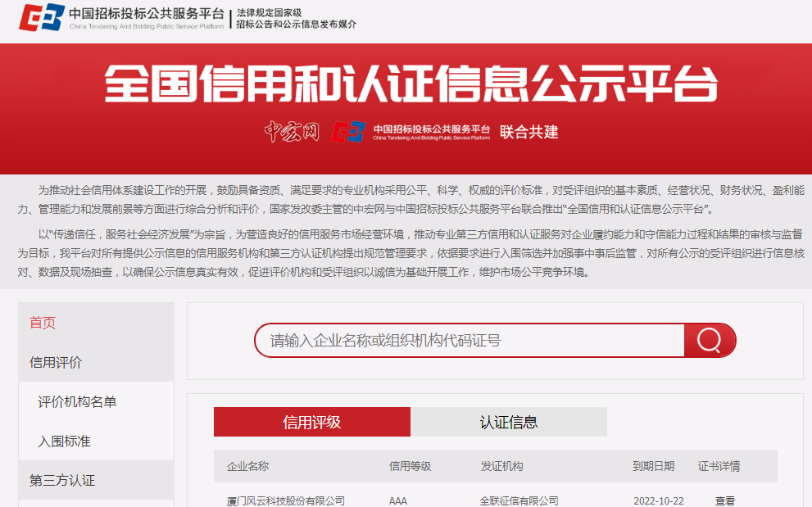
Task: Click the issuer 全联征信有限公司
Action: pyautogui.click(x=518, y=500)
